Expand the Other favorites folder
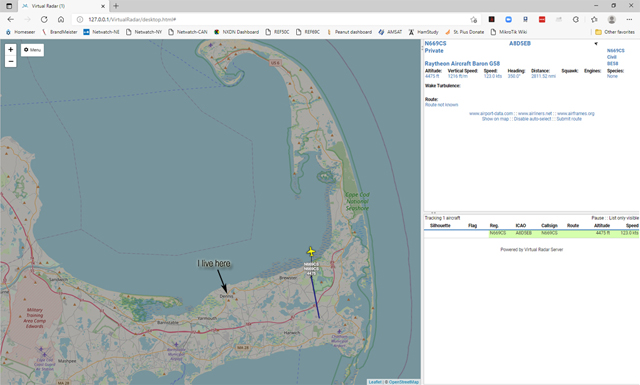Image resolution: width=640 pixels, height=385 pixels. 615,32
